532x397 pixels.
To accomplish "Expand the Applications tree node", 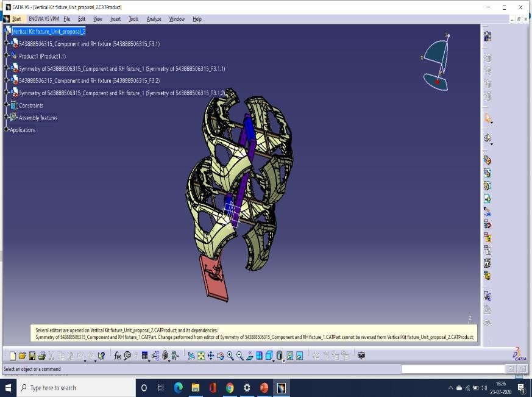I will 6,129.
